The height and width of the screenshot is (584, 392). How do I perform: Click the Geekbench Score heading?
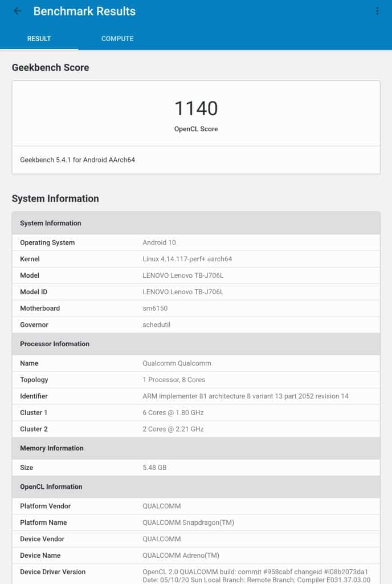[x=51, y=67]
